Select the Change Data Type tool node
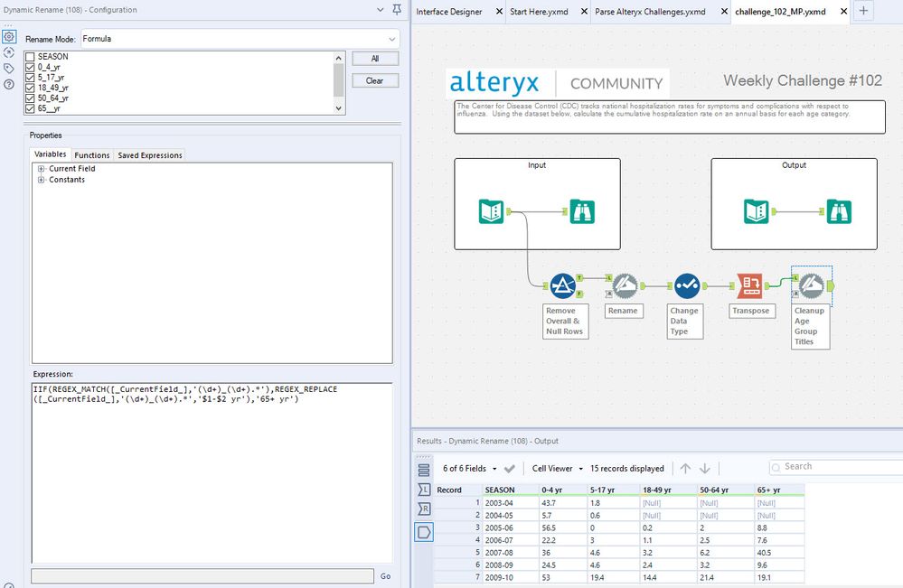Image resolution: width=903 pixels, height=588 pixels. point(685,285)
